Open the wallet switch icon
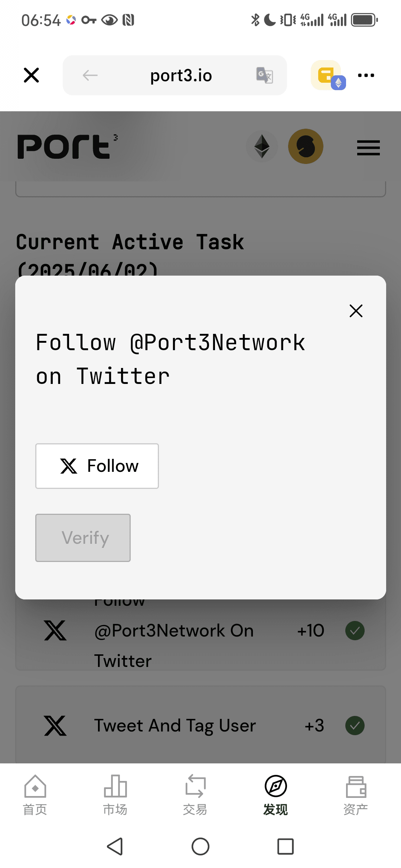 [327, 75]
